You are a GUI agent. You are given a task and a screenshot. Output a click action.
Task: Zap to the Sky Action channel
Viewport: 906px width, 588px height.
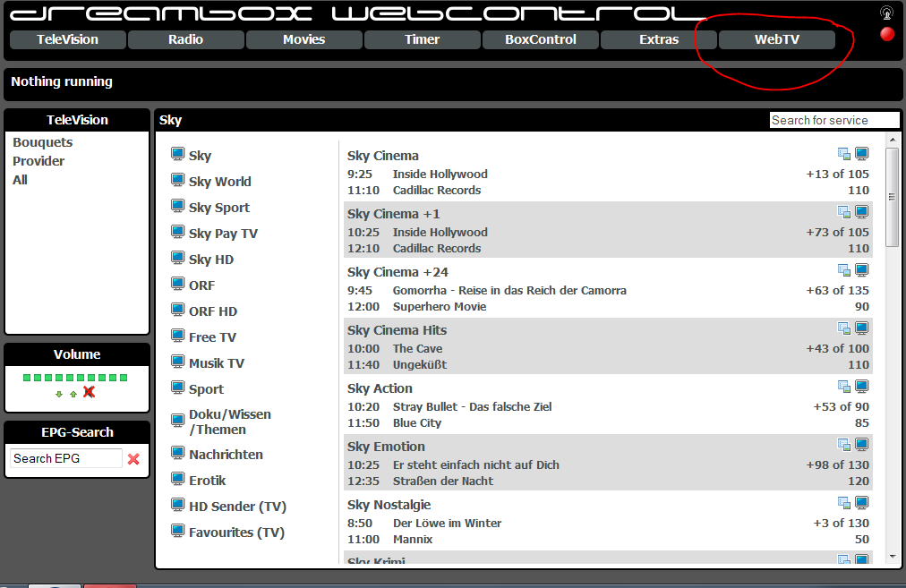click(x=380, y=388)
